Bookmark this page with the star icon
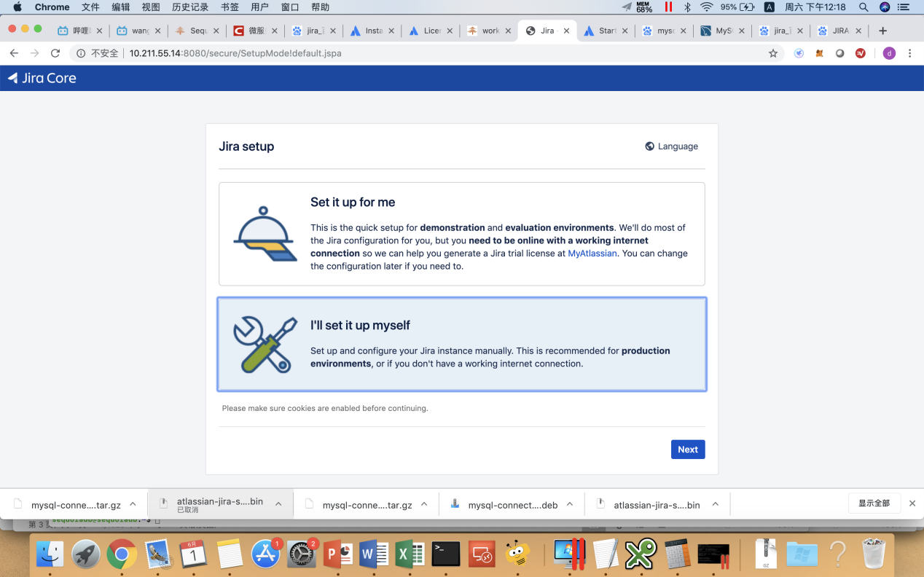The height and width of the screenshot is (577, 924). point(773,53)
